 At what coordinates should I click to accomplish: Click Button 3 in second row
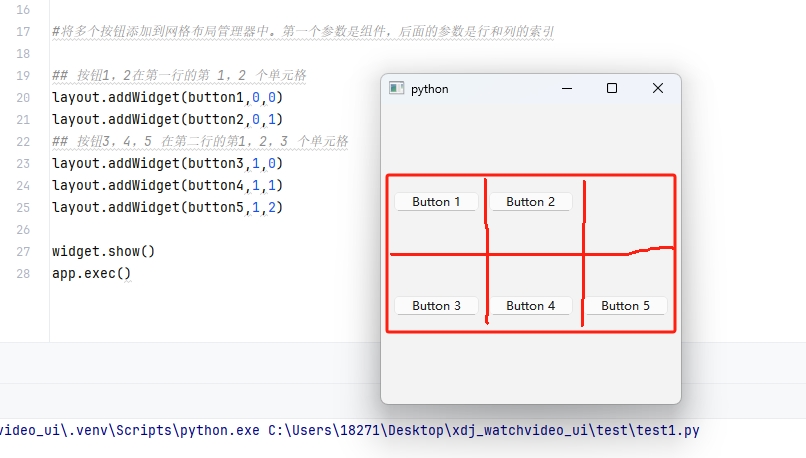(436, 306)
